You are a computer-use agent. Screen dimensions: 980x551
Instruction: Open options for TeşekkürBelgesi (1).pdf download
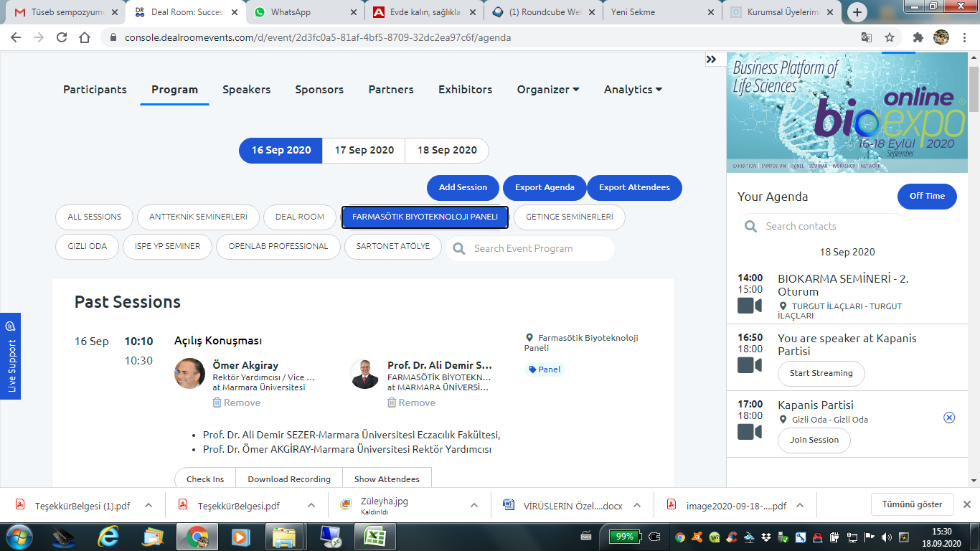tap(149, 505)
